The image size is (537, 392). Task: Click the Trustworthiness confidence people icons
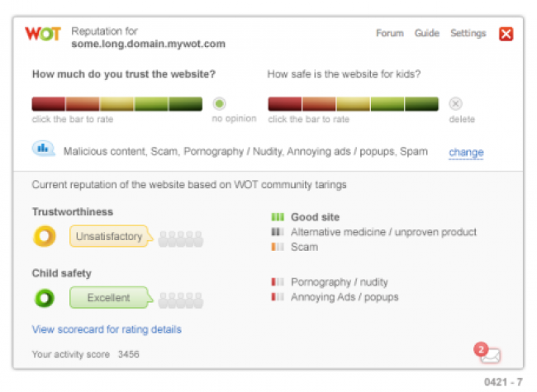(x=181, y=239)
